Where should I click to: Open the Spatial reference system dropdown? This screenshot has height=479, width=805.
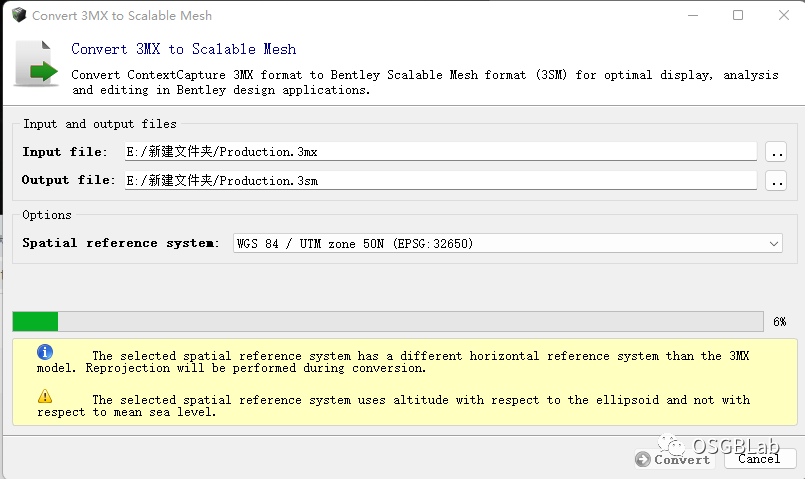507,243
